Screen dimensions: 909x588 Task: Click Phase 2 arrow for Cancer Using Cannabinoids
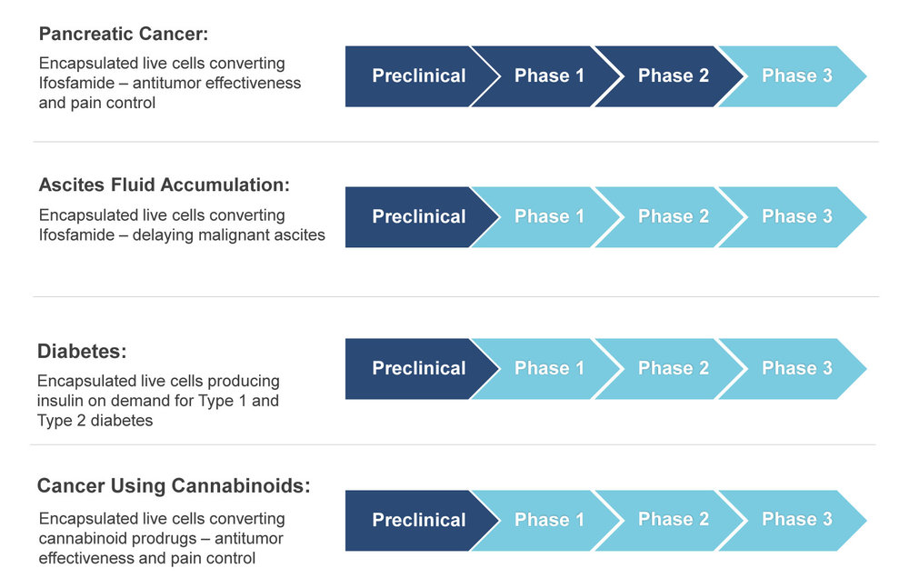[673, 520]
